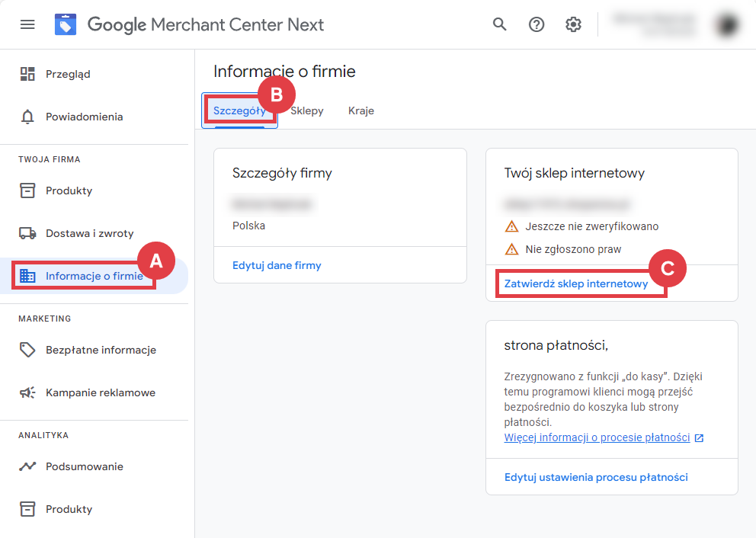This screenshot has height=538, width=756.
Task: Click the Bezpłatne informacje tag icon
Action: pyautogui.click(x=27, y=350)
